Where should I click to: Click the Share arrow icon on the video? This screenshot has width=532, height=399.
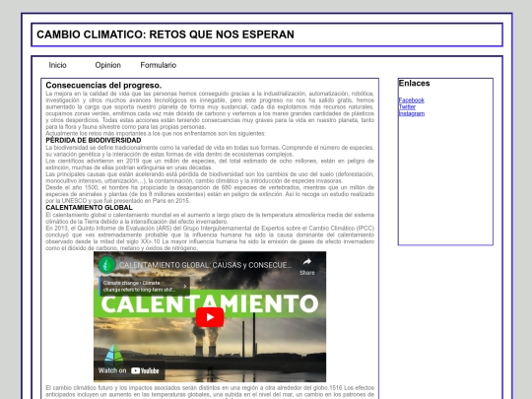(307, 262)
